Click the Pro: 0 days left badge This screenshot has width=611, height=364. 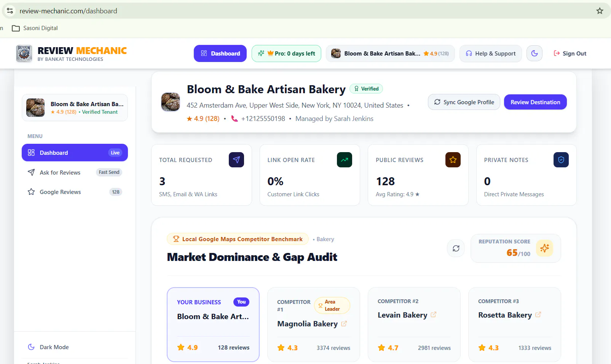(x=286, y=53)
